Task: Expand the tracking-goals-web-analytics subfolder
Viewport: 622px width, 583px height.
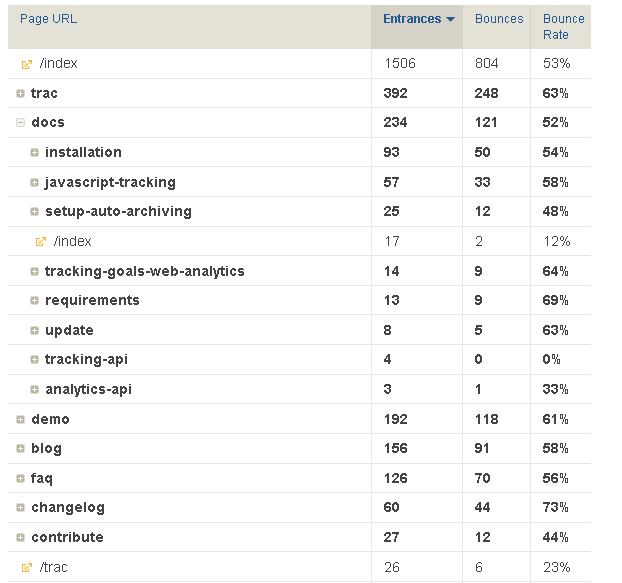Action: click(34, 271)
